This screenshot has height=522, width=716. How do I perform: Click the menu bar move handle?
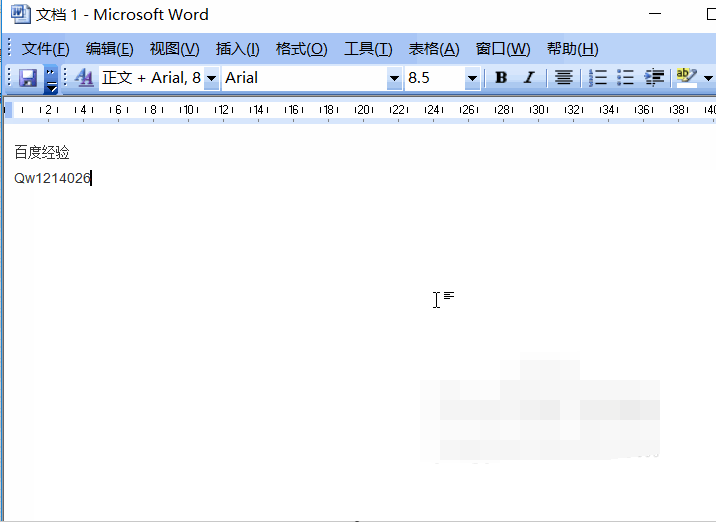pos(9,48)
